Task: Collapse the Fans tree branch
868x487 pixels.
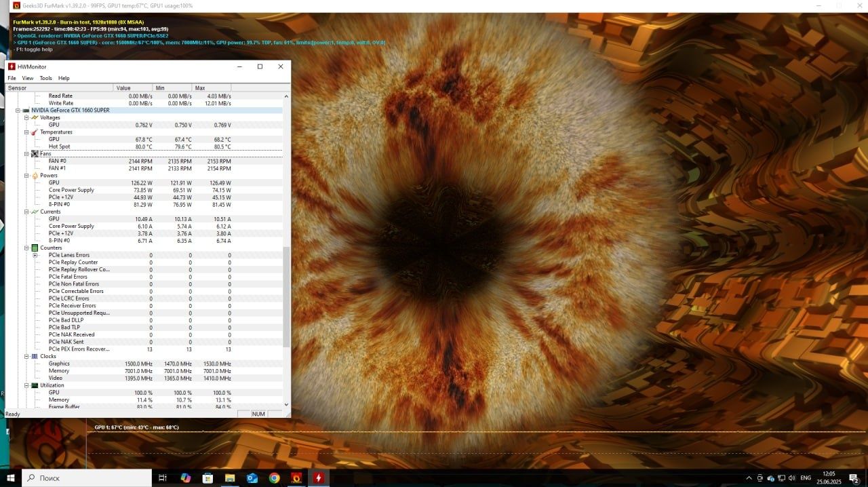Action: pos(26,154)
